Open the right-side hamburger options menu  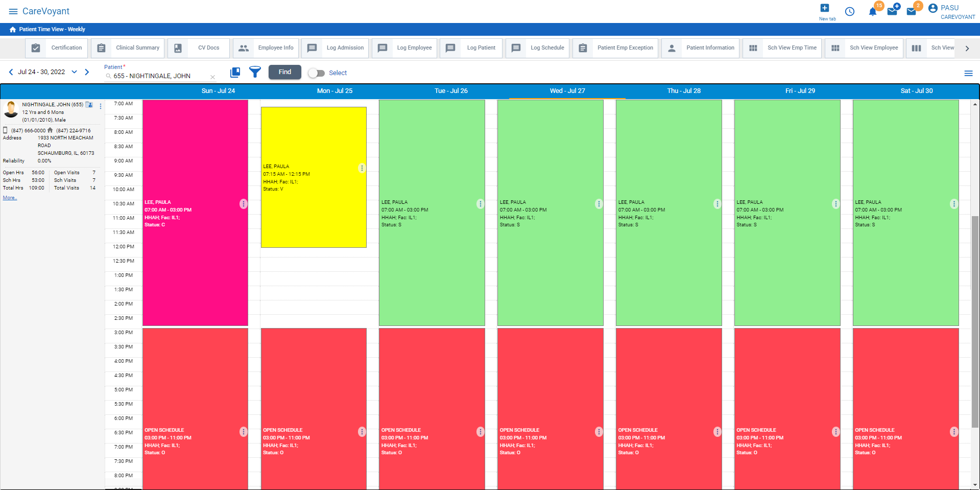[x=968, y=73]
